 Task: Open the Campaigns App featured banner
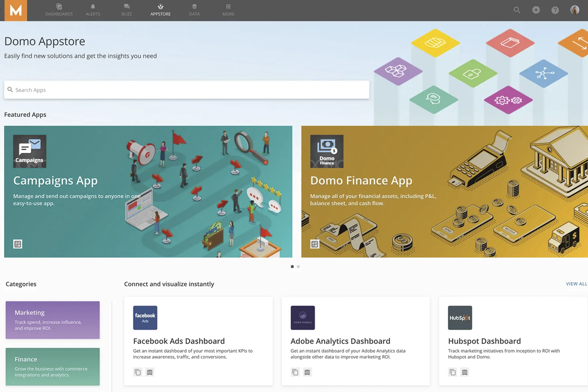148,191
